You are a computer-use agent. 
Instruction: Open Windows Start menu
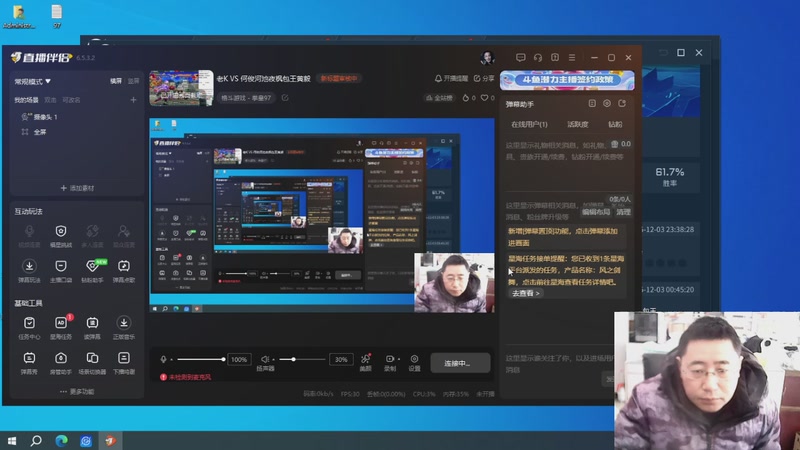pyautogui.click(x=12, y=440)
